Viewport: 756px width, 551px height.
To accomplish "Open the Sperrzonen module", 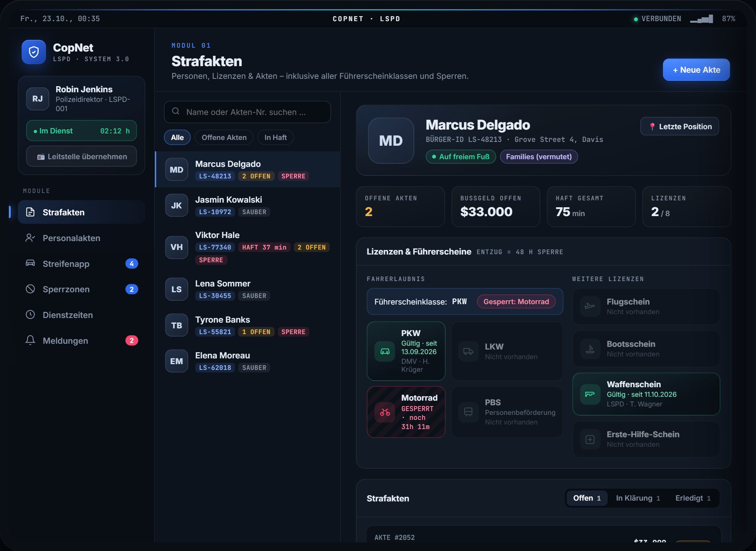I will [81, 289].
